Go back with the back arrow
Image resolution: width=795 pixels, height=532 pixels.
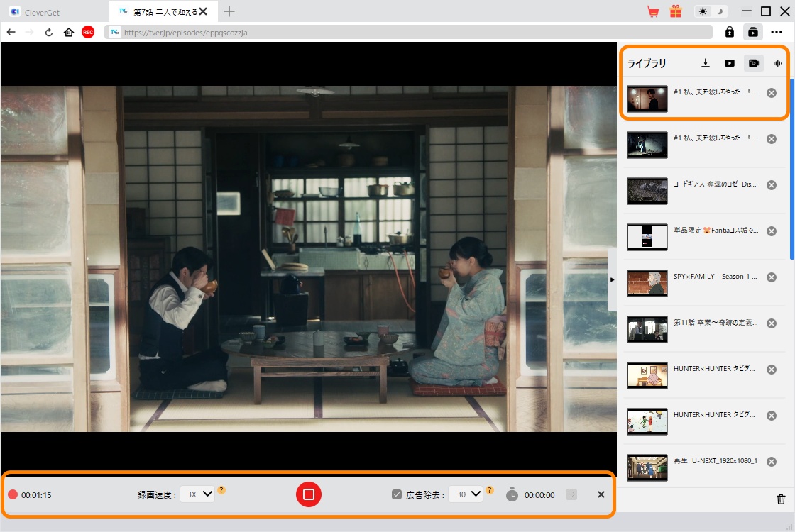pos(11,33)
